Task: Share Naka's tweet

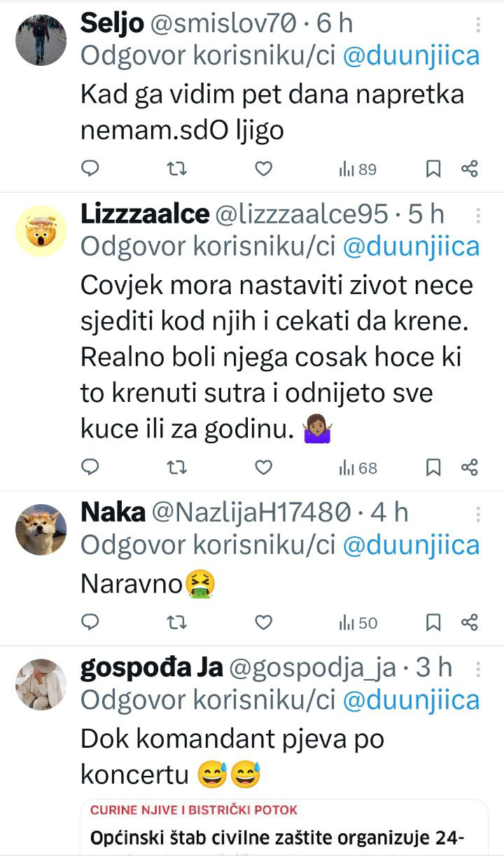Action: point(470,622)
